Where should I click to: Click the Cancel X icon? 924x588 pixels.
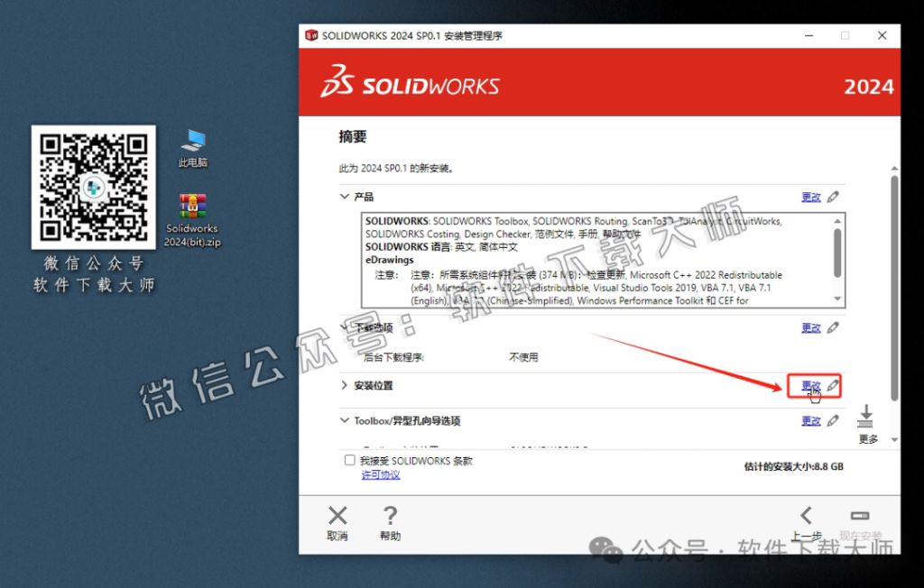pos(337,516)
